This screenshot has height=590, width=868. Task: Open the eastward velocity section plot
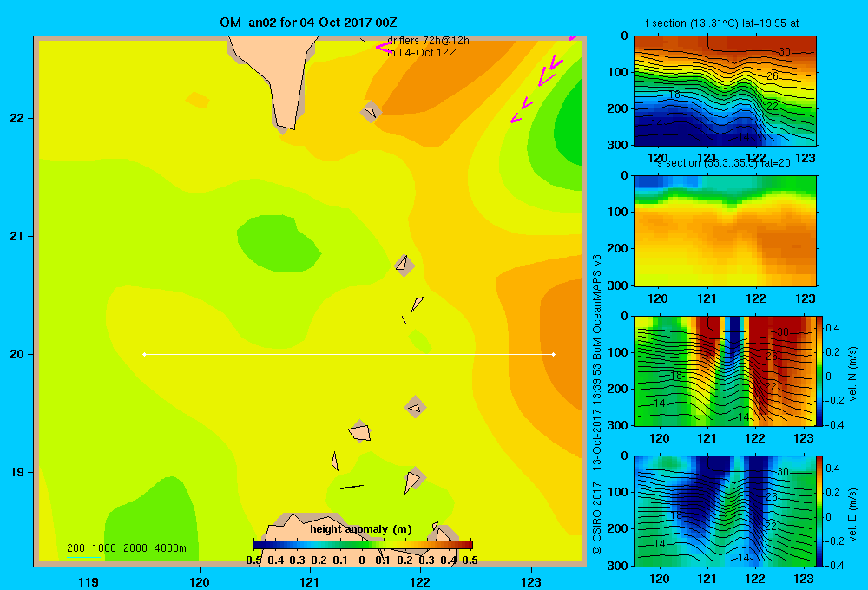[x=725, y=511]
